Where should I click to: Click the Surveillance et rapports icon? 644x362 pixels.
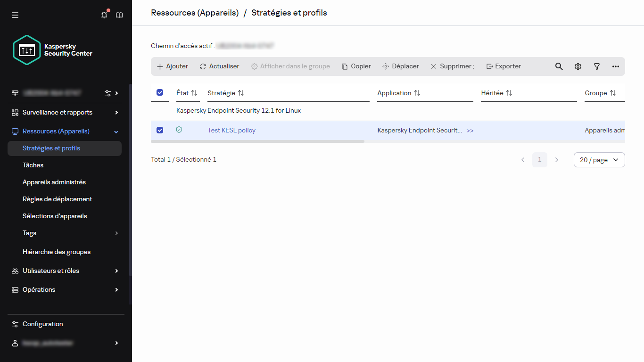15,113
